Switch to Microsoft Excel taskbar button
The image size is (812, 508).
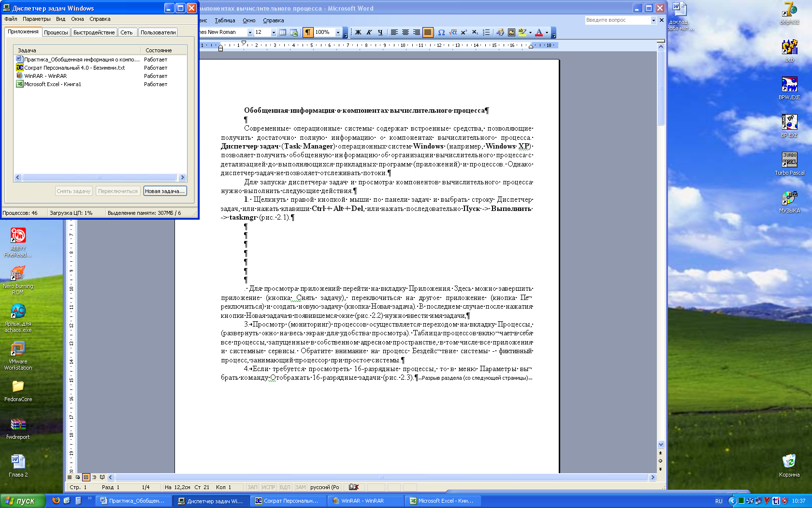[x=444, y=501]
